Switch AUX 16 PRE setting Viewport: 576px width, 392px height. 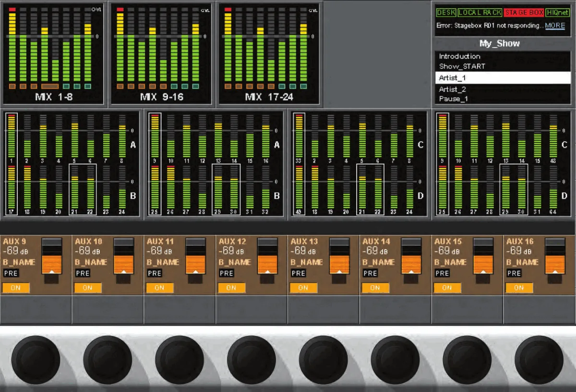click(x=514, y=273)
